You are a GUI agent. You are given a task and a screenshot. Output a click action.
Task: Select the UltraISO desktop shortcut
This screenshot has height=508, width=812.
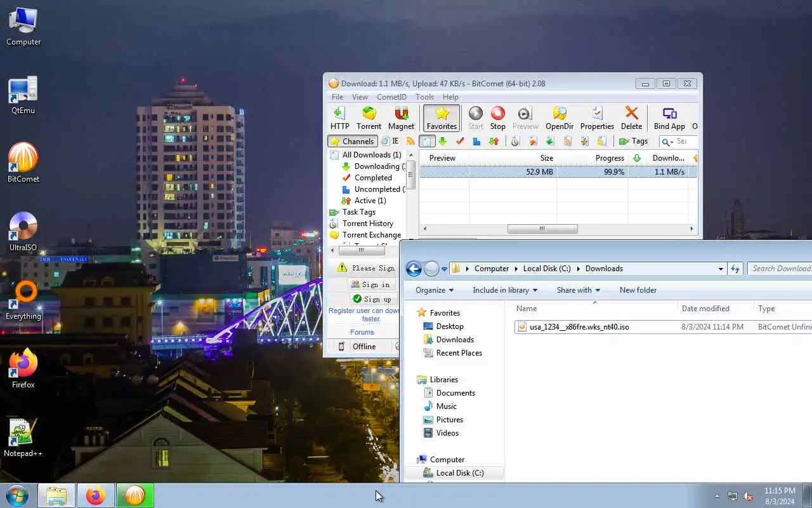coord(23,232)
